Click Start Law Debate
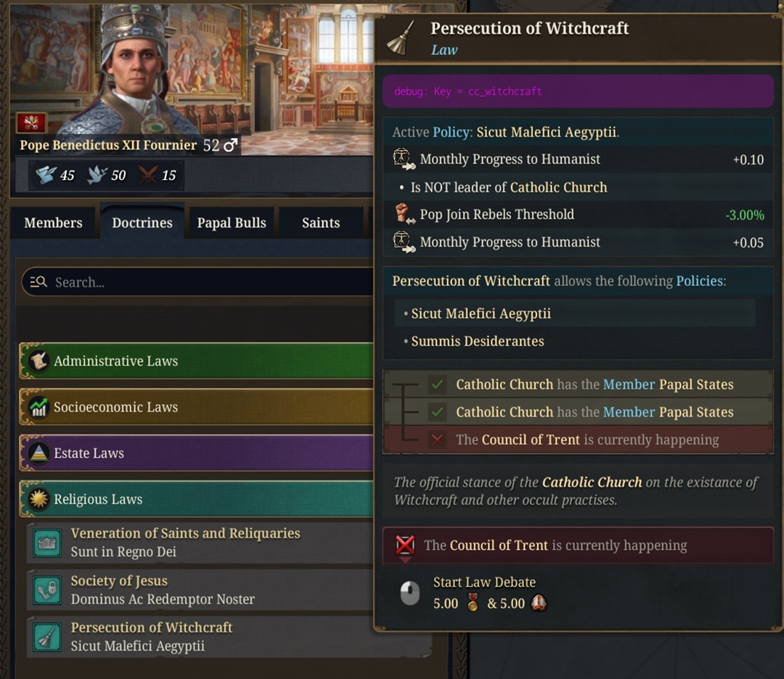The width and height of the screenshot is (784, 679). (x=484, y=583)
